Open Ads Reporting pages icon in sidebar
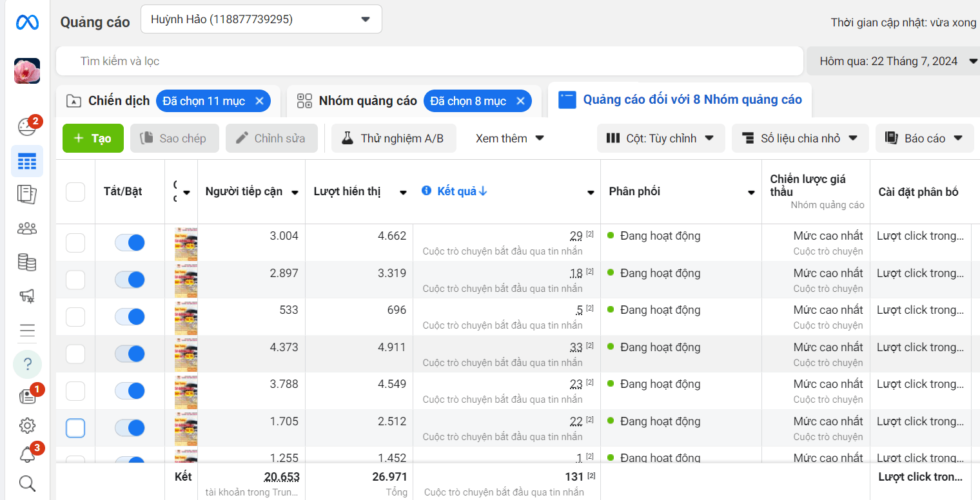The height and width of the screenshot is (500, 980). click(x=27, y=194)
